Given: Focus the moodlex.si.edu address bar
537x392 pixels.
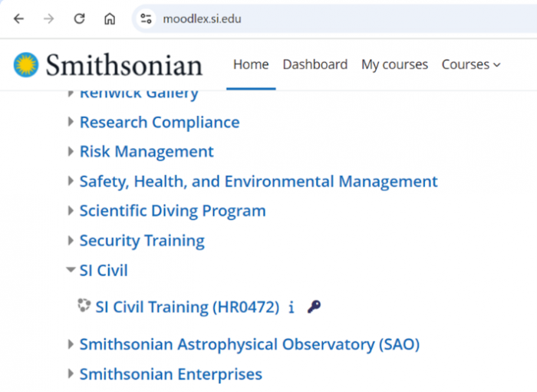Looking at the screenshot, I should pyautogui.click(x=336, y=19).
